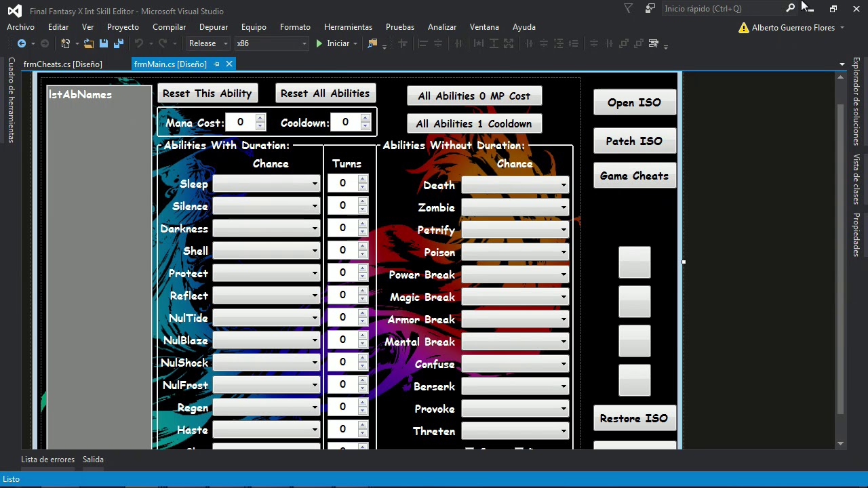Click the bring to front icon
The height and width of the screenshot is (488, 868).
(624, 43)
